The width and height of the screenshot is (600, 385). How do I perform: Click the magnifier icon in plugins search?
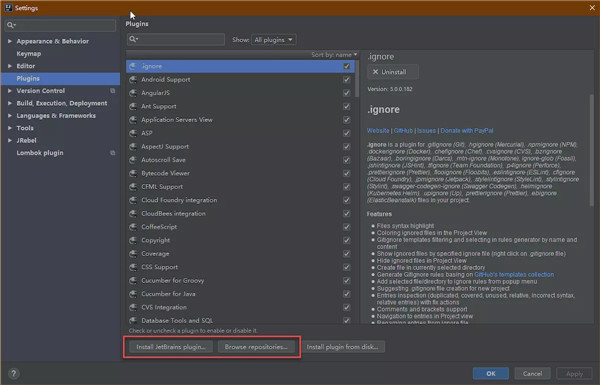click(x=133, y=39)
